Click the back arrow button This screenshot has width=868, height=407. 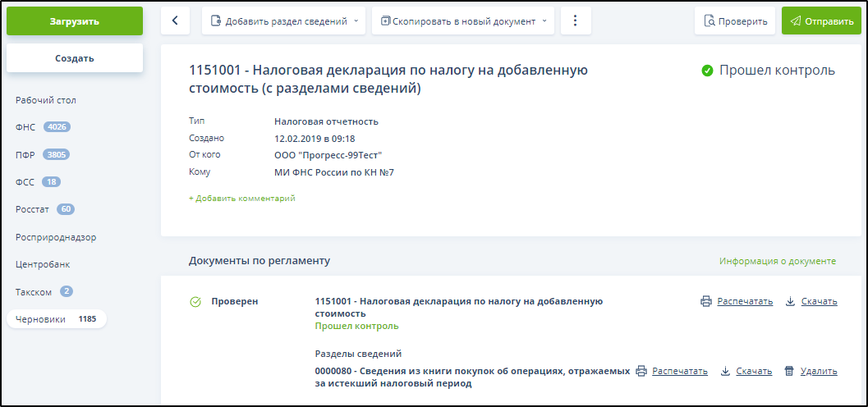click(175, 21)
